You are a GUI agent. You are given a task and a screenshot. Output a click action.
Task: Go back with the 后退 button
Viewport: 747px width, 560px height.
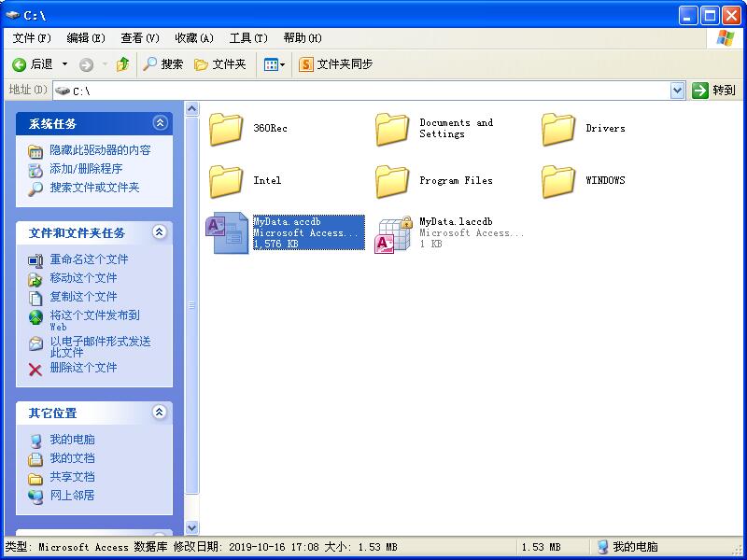[33, 64]
